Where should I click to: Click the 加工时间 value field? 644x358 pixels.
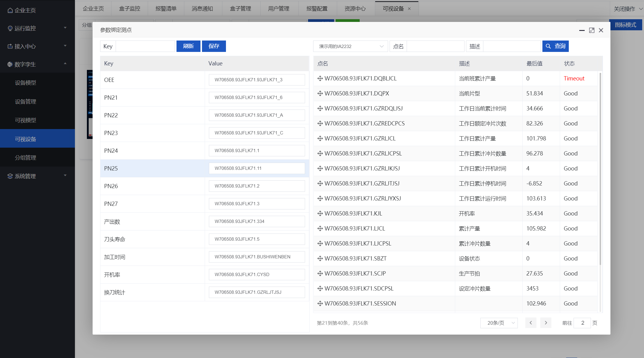(x=257, y=257)
